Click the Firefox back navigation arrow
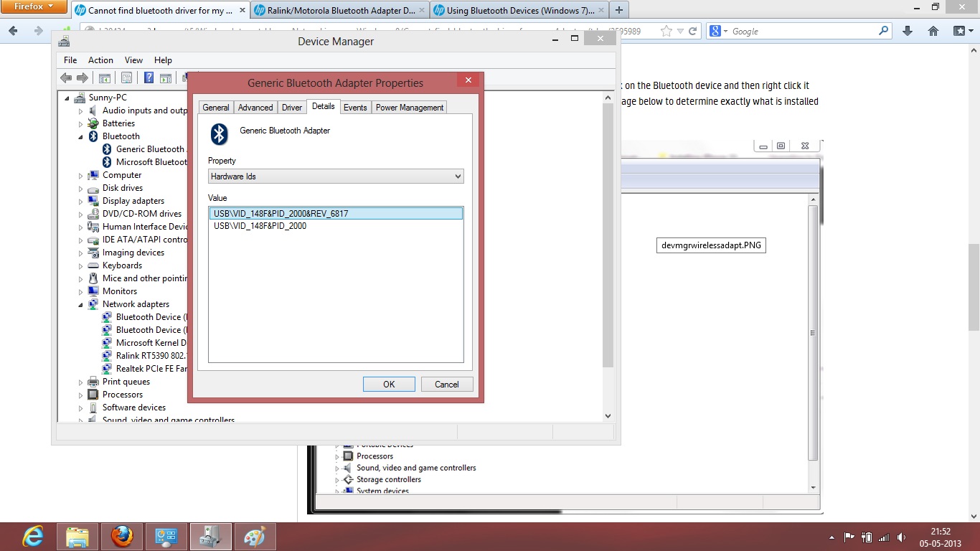This screenshot has height=551, width=980. click(12, 31)
